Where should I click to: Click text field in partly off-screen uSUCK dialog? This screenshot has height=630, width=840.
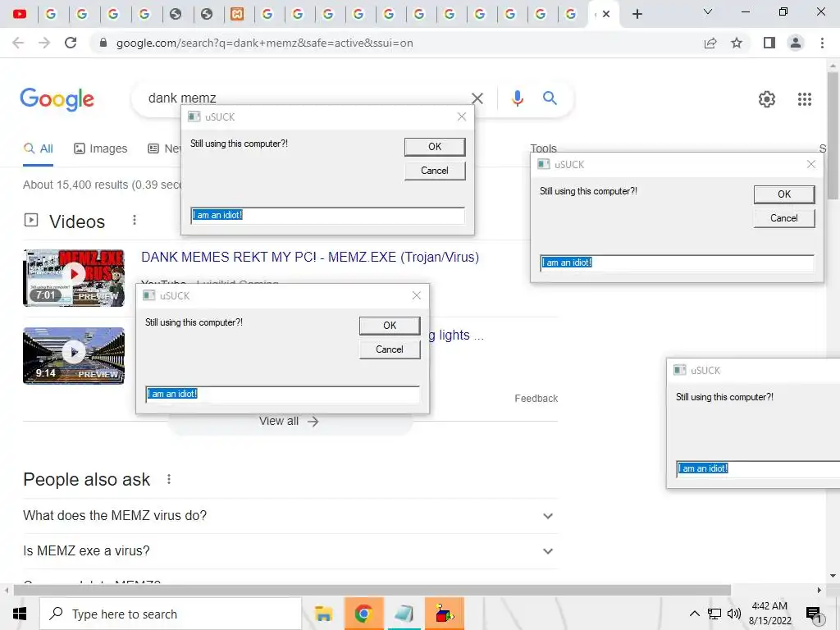(x=758, y=468)
